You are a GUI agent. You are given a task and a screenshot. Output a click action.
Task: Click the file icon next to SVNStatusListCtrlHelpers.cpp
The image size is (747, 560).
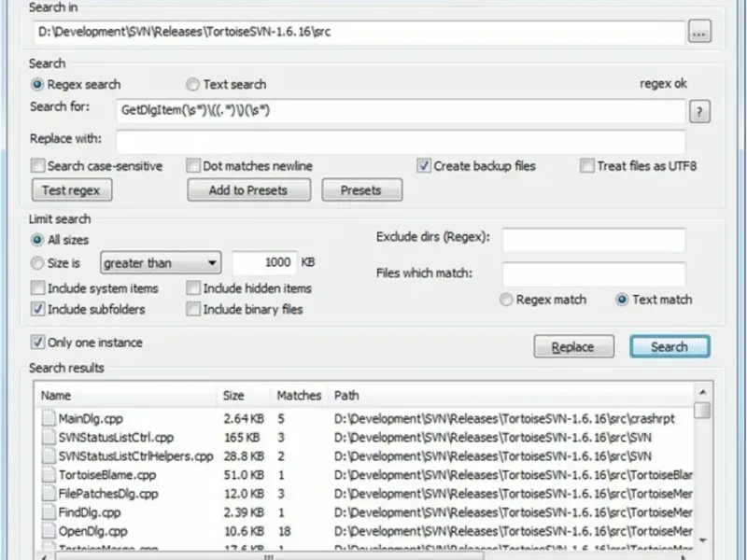click(x=49, y=455)
